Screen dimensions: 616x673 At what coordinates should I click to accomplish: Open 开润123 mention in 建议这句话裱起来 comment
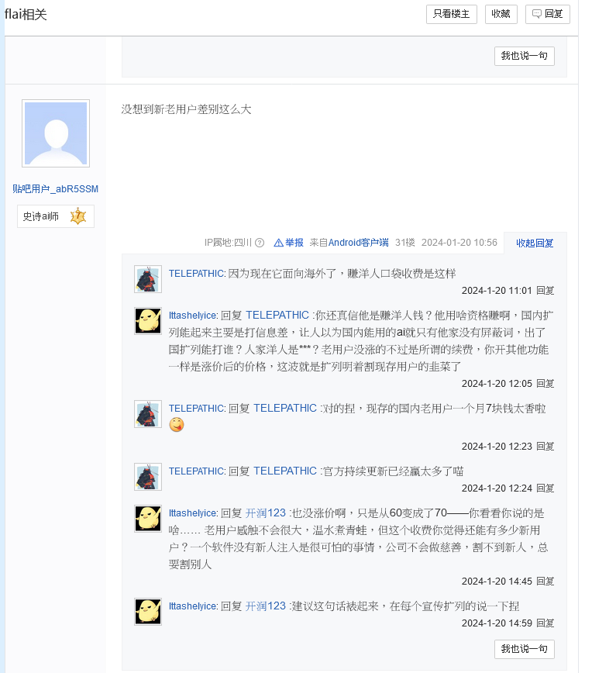tap(266, 606)
